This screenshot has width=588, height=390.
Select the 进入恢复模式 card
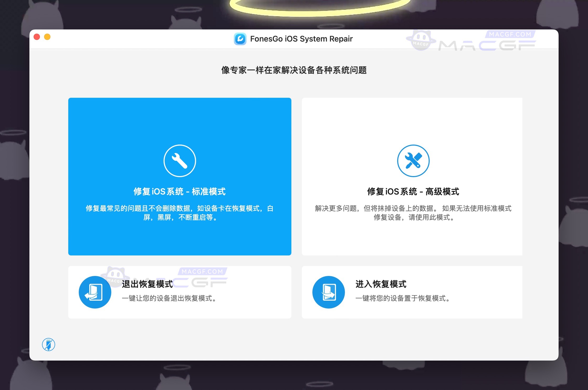[412, 292]
